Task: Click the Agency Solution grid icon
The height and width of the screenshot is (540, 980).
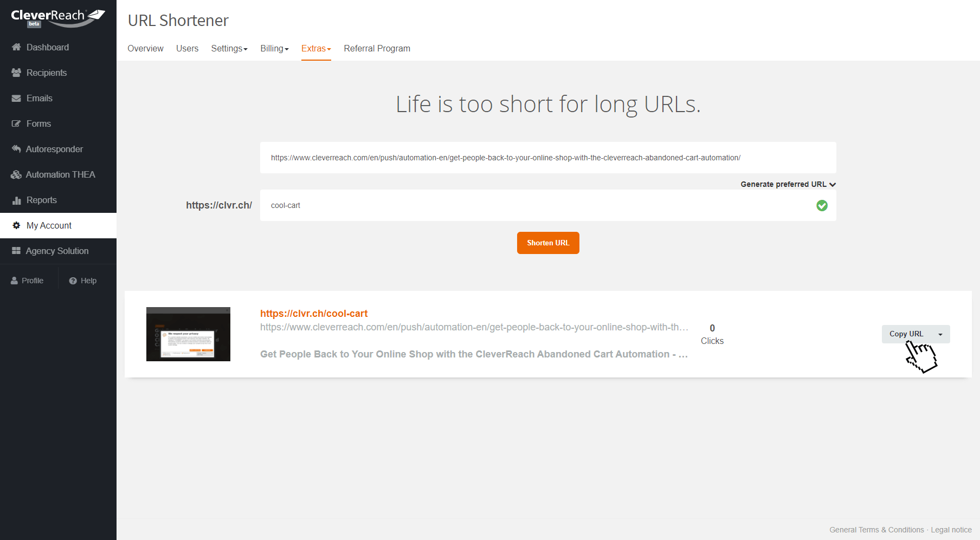Action: click(x=16, y=251)
